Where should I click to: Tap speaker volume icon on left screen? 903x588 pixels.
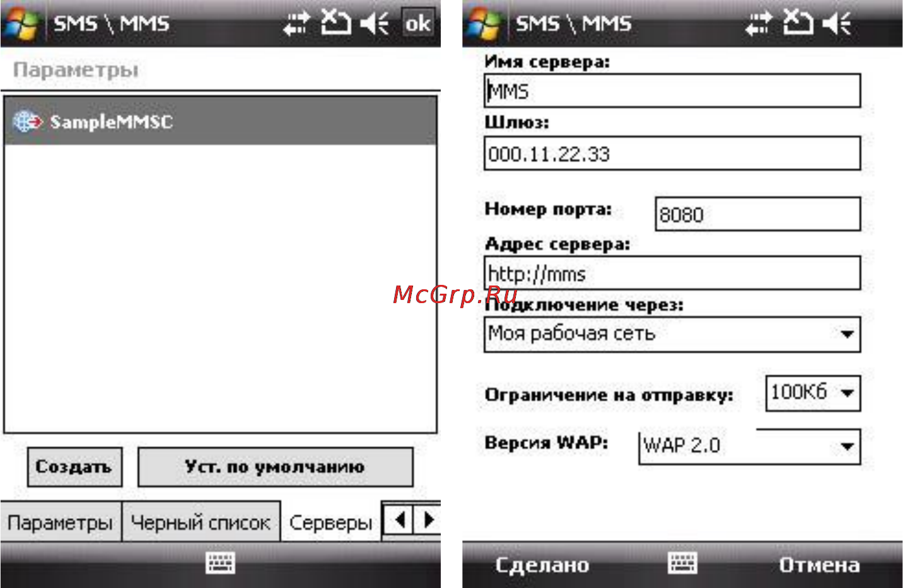(375, 24)
